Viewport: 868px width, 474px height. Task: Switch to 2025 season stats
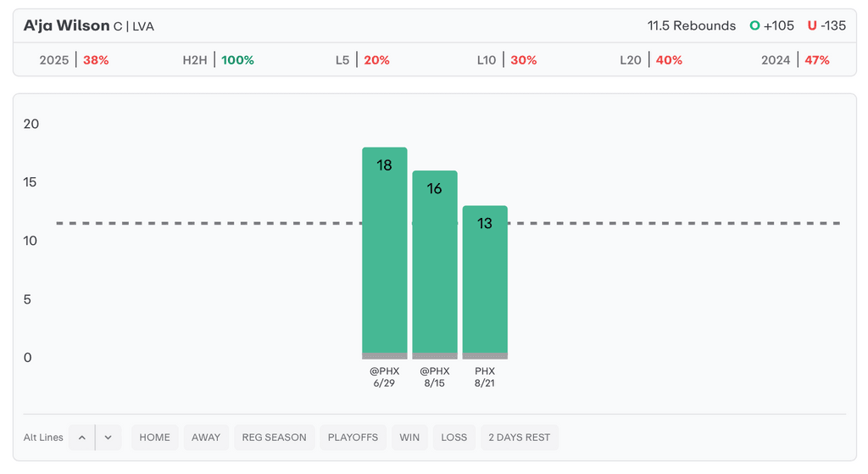pos(74,60)
